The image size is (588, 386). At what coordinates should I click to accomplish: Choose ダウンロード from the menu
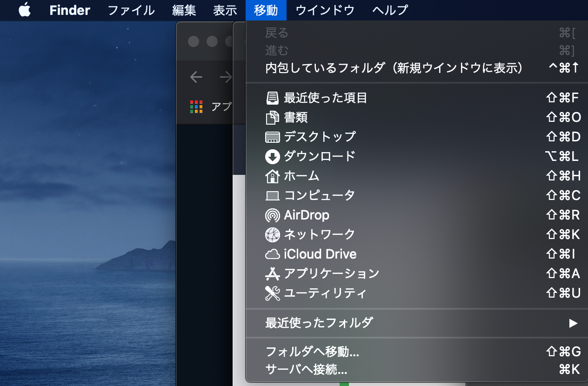[417, 157]
